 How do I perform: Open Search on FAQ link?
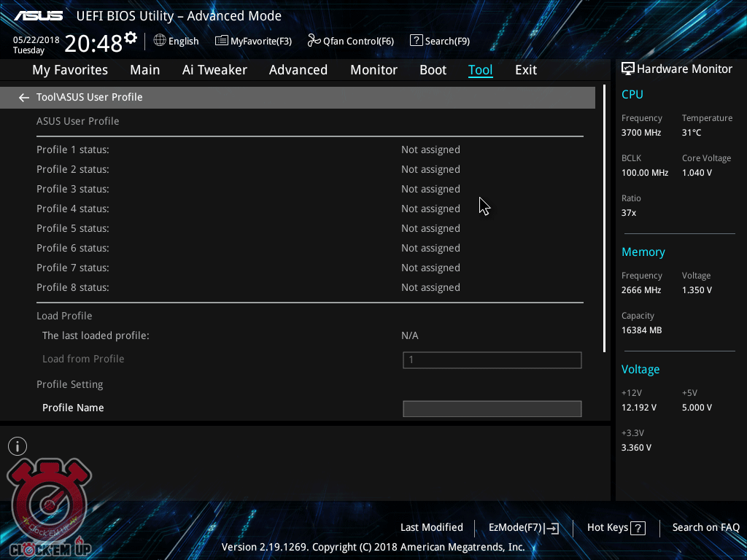705,527
